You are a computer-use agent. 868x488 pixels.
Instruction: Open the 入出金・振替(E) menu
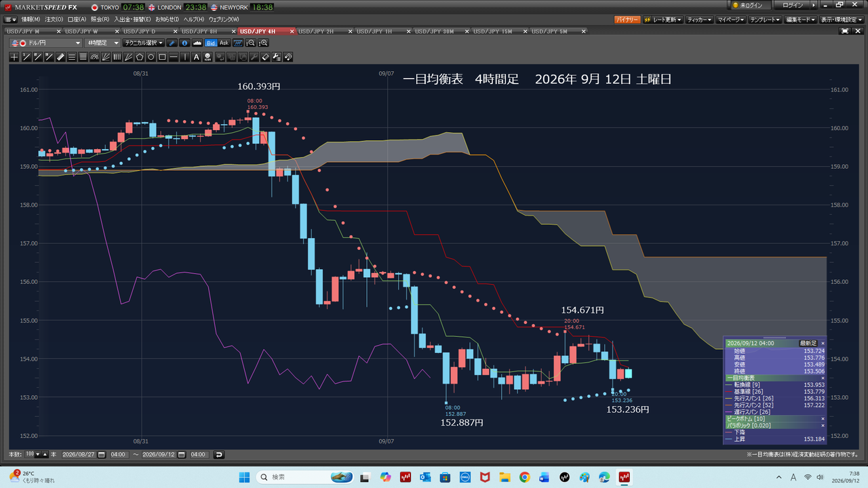click(x=132, y=20)
